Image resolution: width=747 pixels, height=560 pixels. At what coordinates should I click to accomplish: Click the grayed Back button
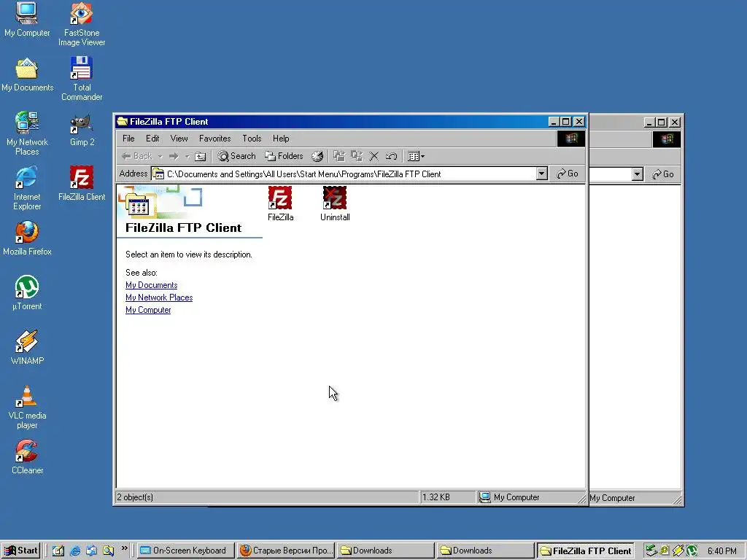(x=136, y=156)
